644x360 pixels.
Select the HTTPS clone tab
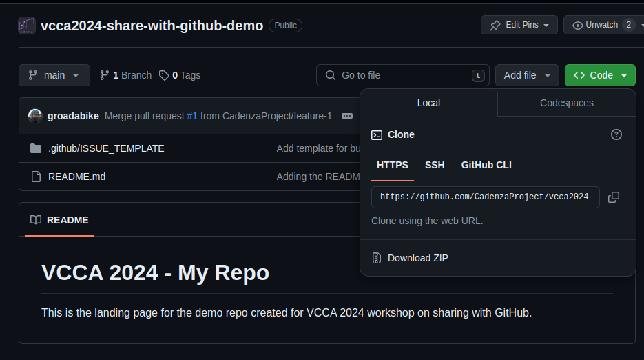[x=392, y=165]
